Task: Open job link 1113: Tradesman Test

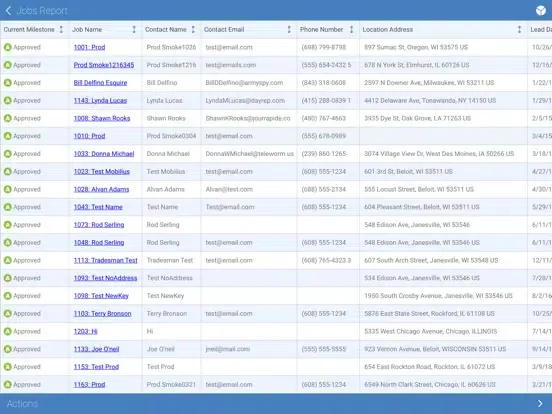Action: [x=106, y=260]
